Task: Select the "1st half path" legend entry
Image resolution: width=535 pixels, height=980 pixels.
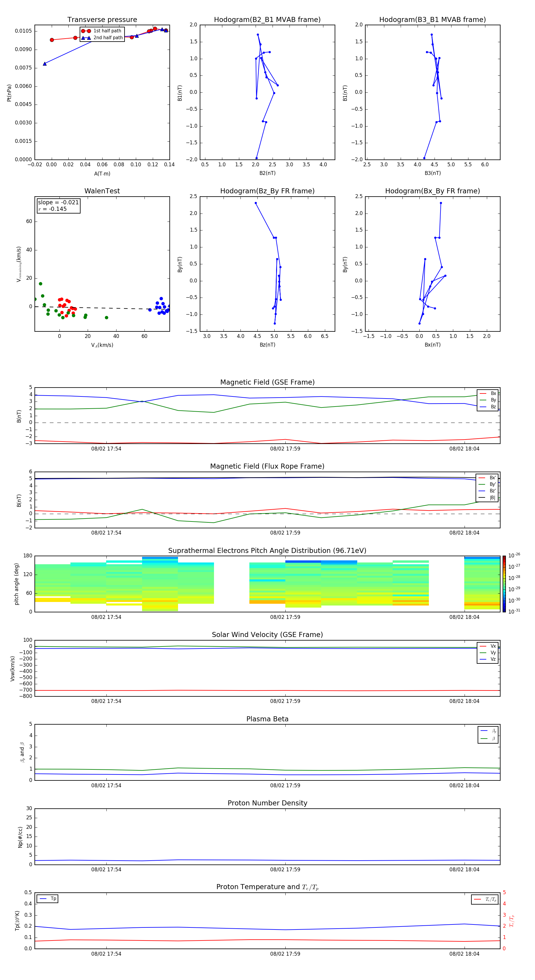Action: pos(101,31)
